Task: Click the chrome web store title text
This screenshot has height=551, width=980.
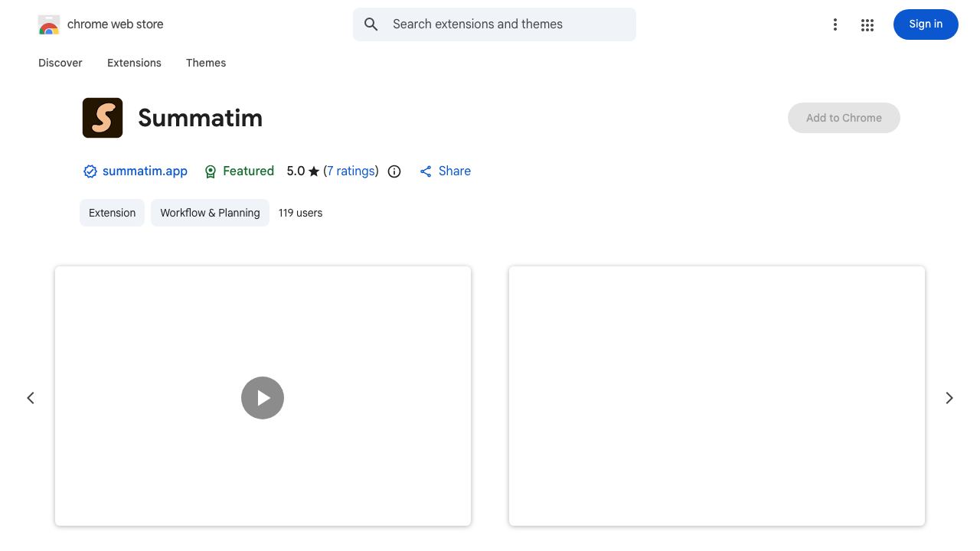Action: 116,24
